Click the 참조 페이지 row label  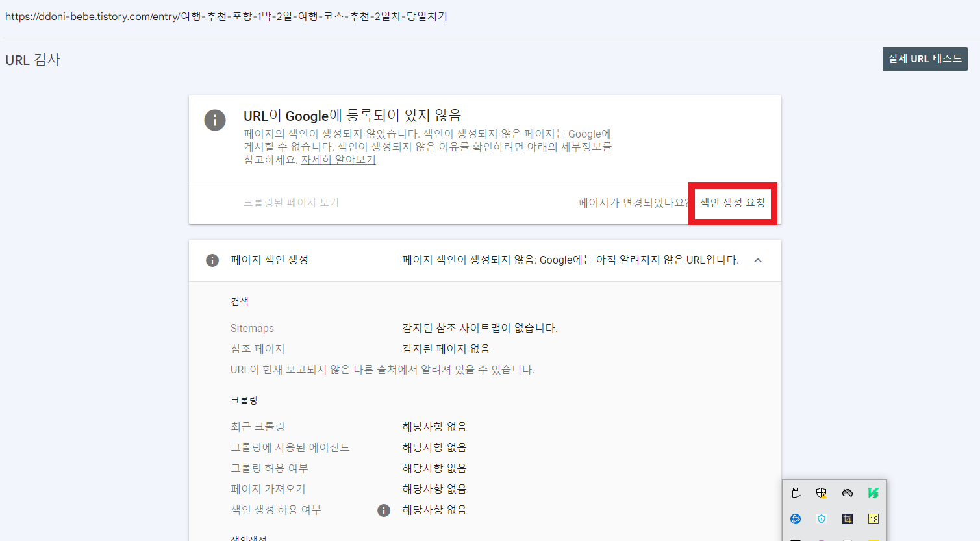(258, 349)
